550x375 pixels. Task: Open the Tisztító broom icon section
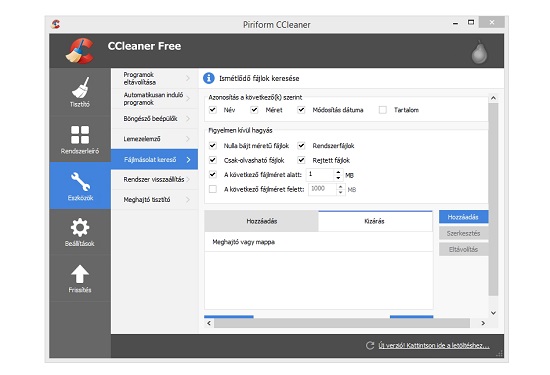pyautogui.click(x=80, y=88)
